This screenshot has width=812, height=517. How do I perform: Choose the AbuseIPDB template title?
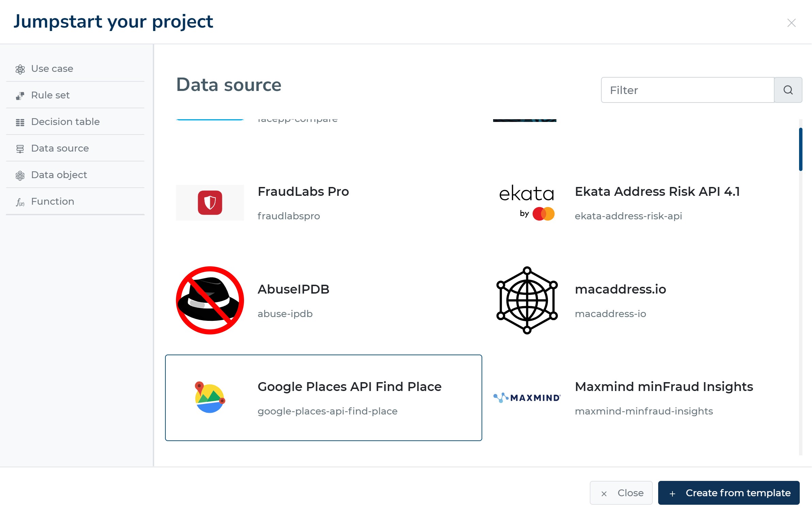(x=293, y=289)
